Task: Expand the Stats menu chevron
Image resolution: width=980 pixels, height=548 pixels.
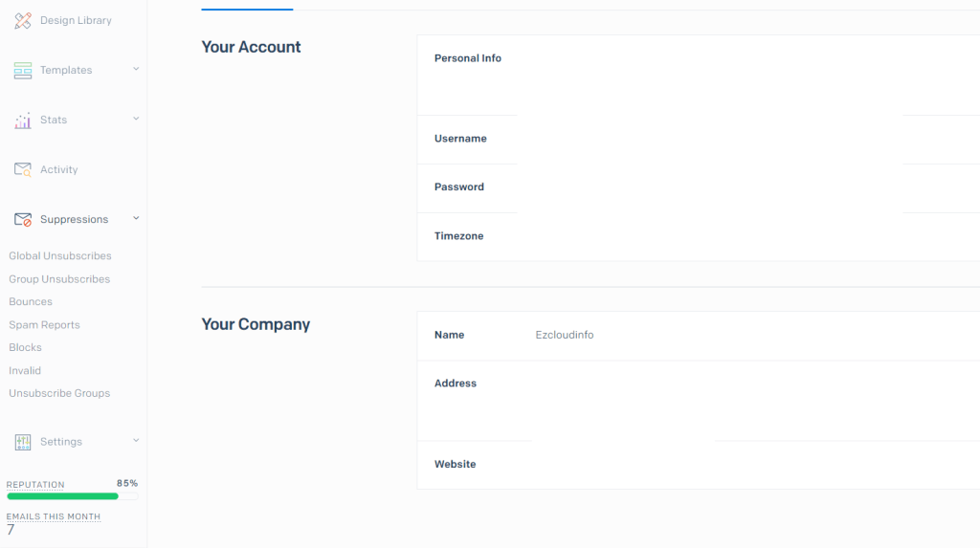Action: click(x=136, y=119)
